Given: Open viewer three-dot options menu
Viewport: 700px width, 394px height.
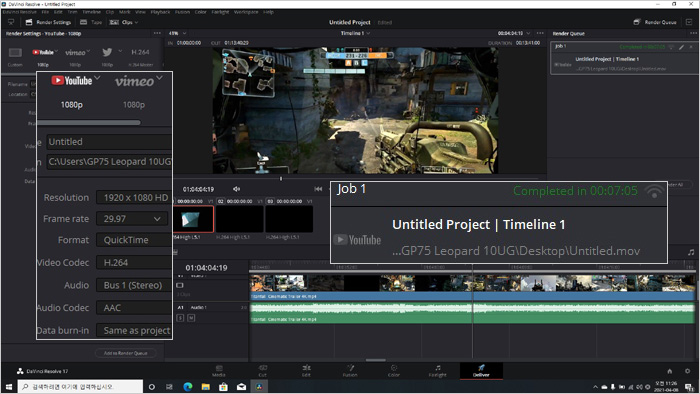Looking at the screenshot, I should [540, 33].
